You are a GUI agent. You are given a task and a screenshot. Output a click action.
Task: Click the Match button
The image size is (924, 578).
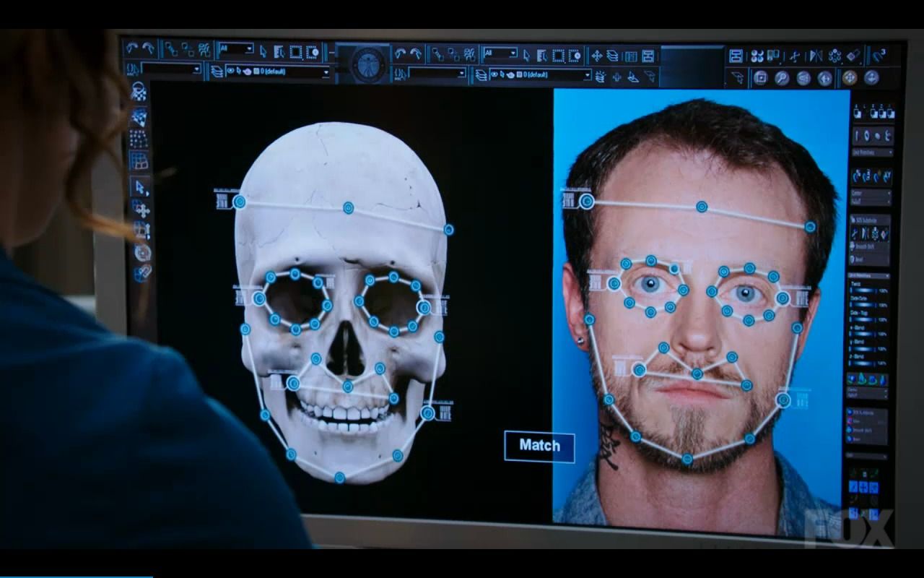(x=539, y=446)
